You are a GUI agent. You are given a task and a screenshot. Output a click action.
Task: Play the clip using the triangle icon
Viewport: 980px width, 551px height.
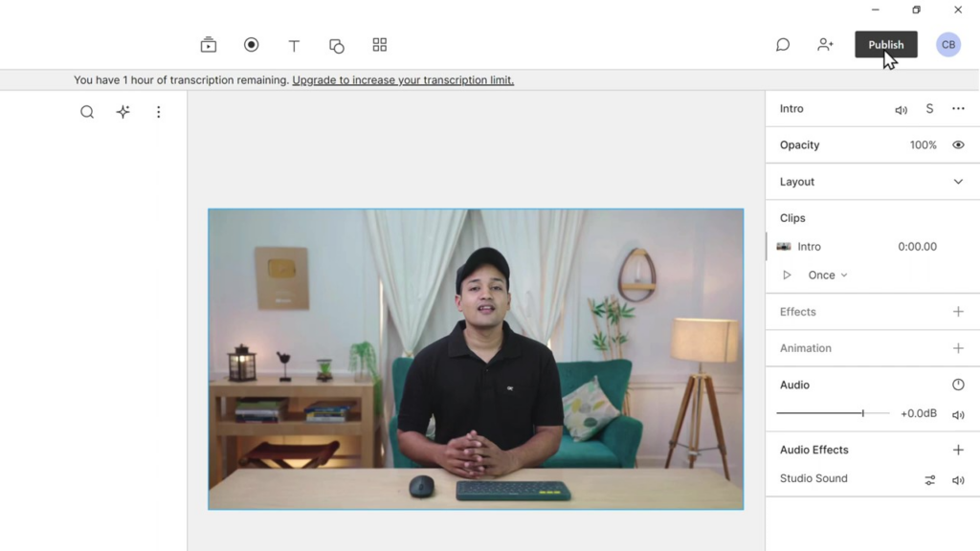tap(787, 275)
